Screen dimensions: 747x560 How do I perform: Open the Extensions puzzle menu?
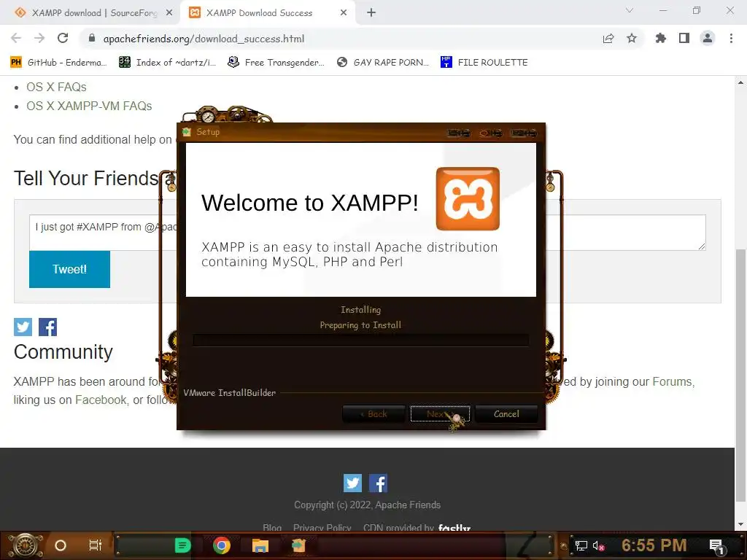point(661,39)
